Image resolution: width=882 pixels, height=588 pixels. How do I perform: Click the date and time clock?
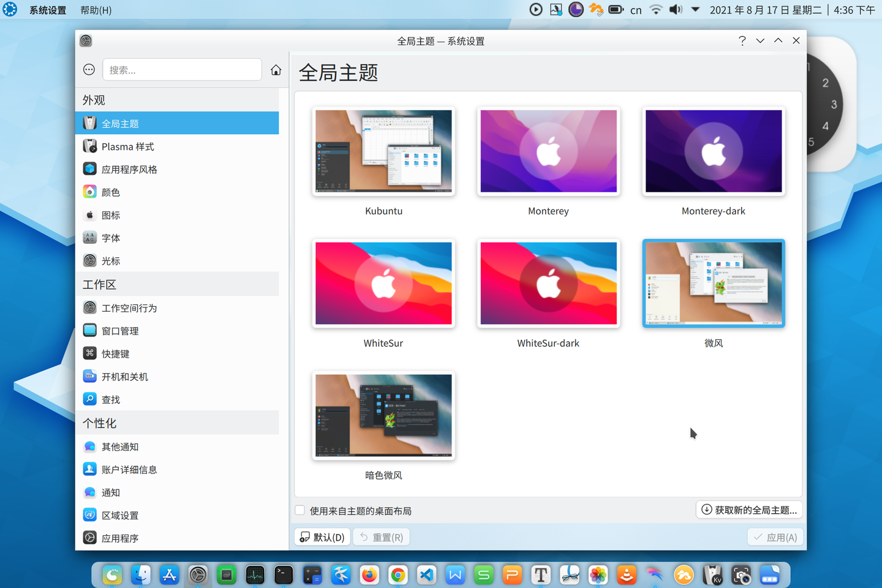point(793,10)
